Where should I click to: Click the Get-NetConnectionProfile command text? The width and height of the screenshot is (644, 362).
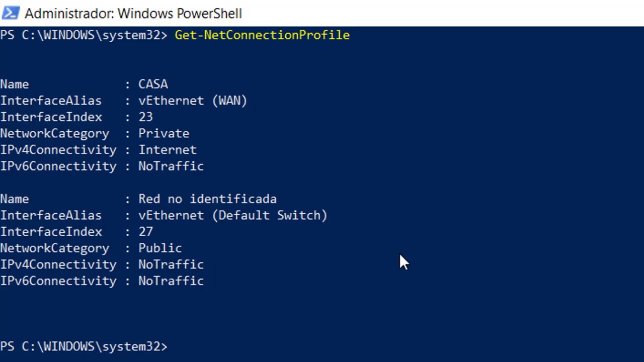click(x=262, y=35)
